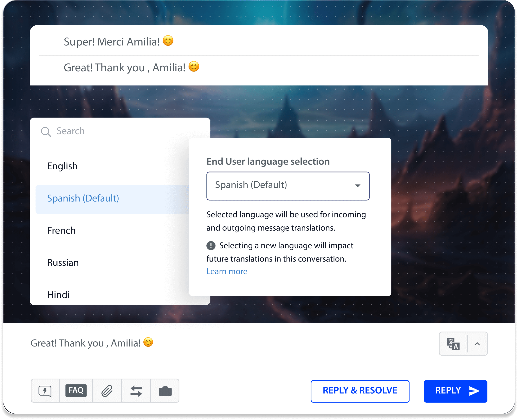The image size is (518, 420).
Task: Open the Learn more link
Action: point(227,271)
